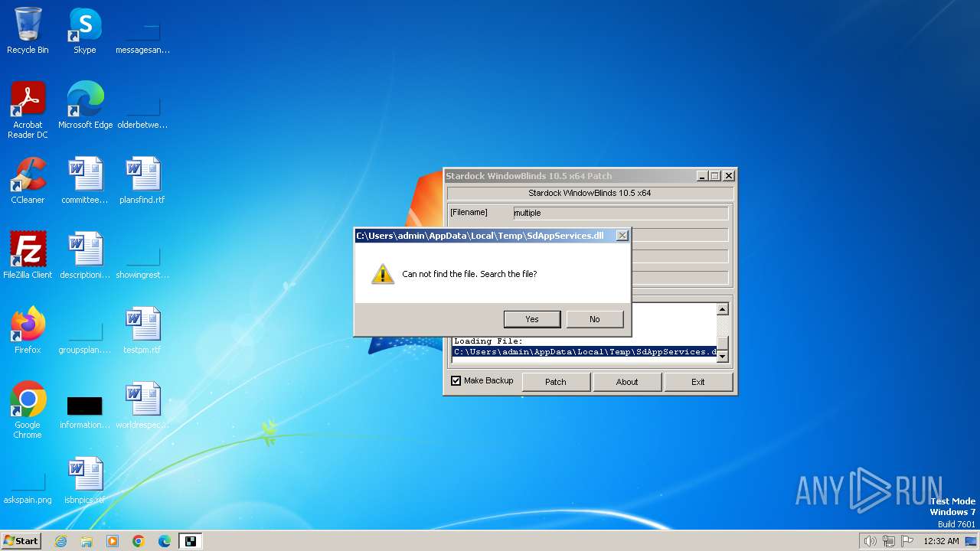Click the Stardock WindowBlinds 10.5 x64 header
The height and width of the screenshot is (551, 980).
click(590, 193)
